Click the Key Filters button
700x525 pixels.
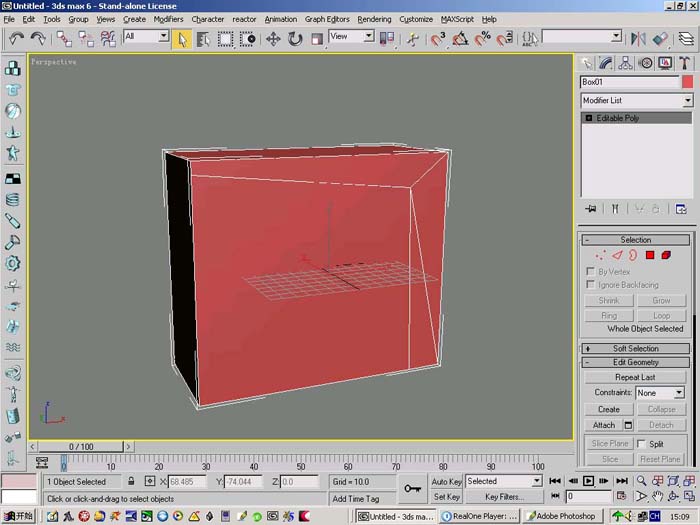[x=504, y=496]
